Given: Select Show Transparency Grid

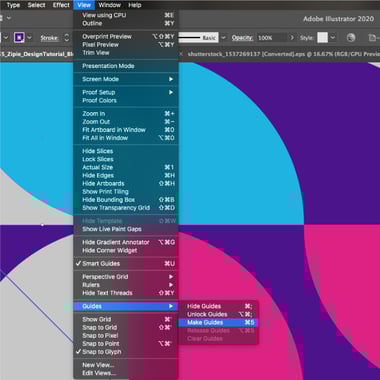Looking at the screenshot, I should click(x=126, y=208).
